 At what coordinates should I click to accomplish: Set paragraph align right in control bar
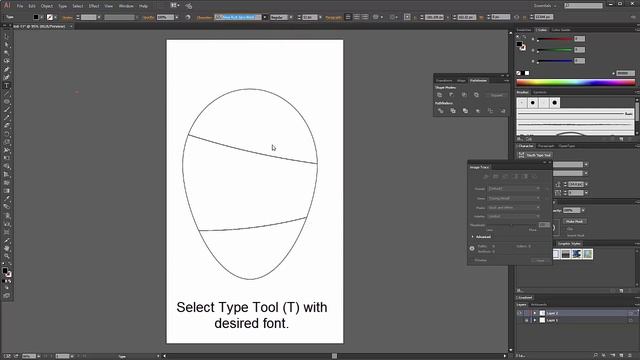(365, 17)
